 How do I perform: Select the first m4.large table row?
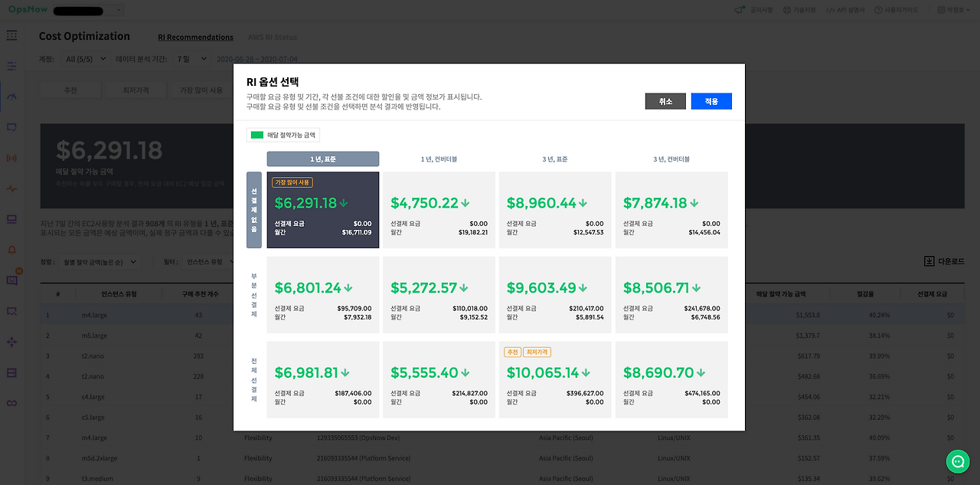coord(502,315)
